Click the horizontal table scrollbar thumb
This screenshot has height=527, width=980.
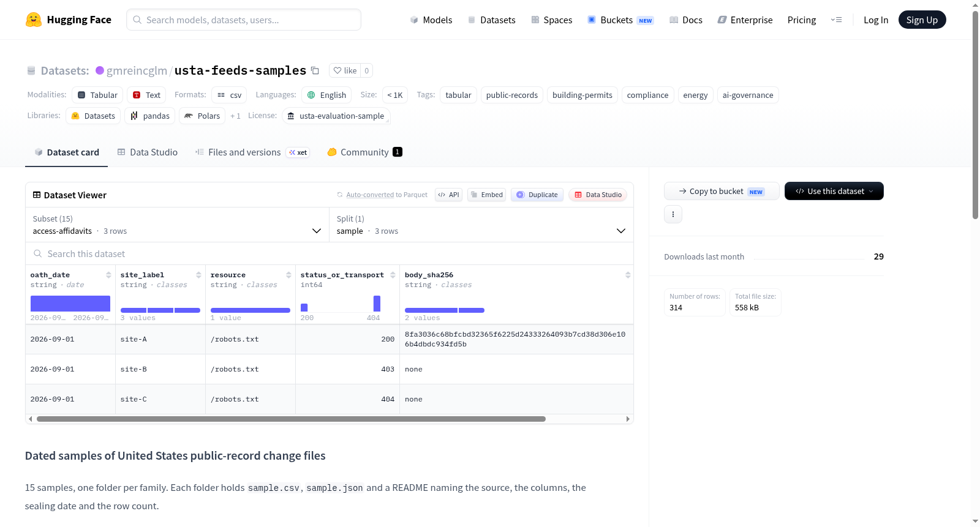pos(291,419)
